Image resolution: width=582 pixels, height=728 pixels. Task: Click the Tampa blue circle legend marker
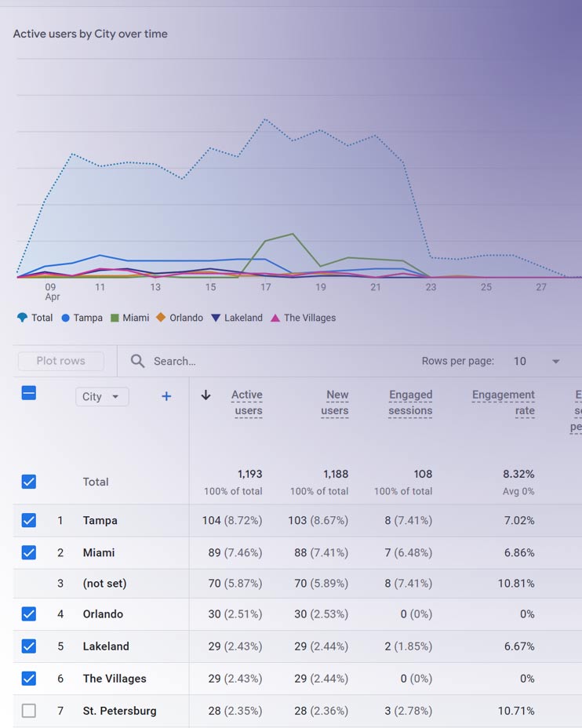point(65,318)
